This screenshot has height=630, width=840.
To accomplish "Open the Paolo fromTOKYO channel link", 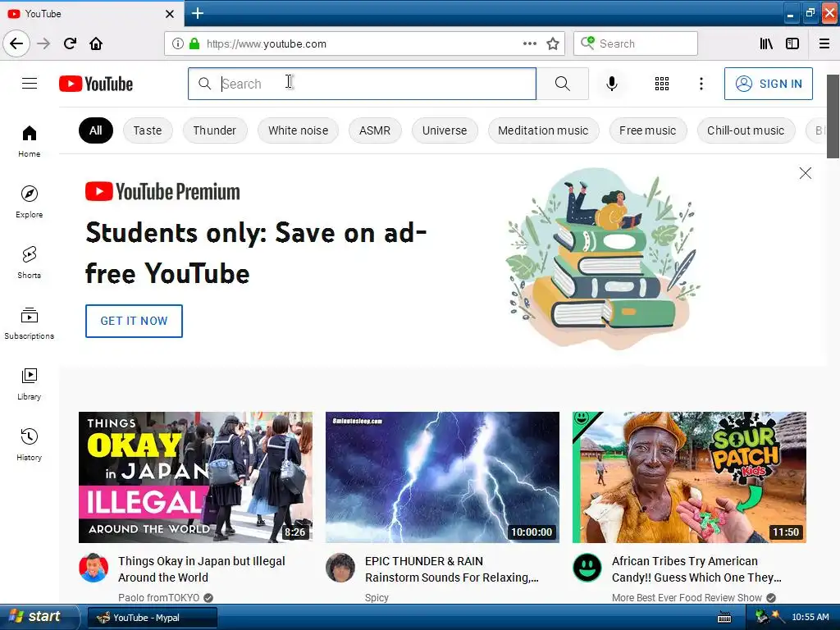I will pos(158,597).
